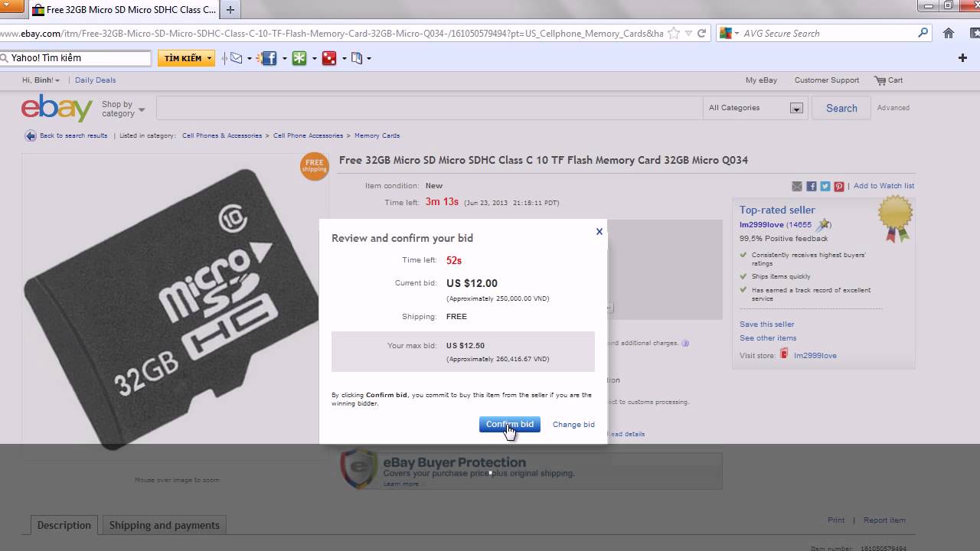The width and height of the screenshot is (980, 551).
Task: Click the eBay search input field
Action: [x=430, y=108]
